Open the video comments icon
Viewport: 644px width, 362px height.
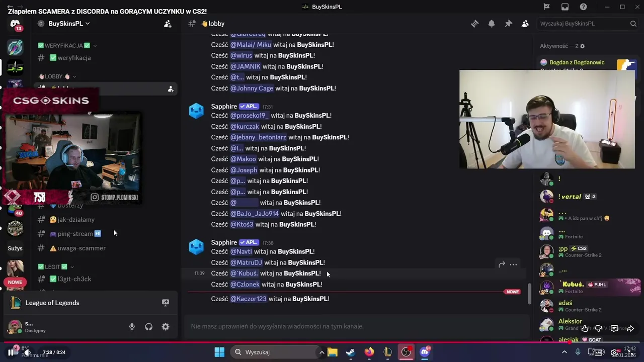click(x=614, y=329)
